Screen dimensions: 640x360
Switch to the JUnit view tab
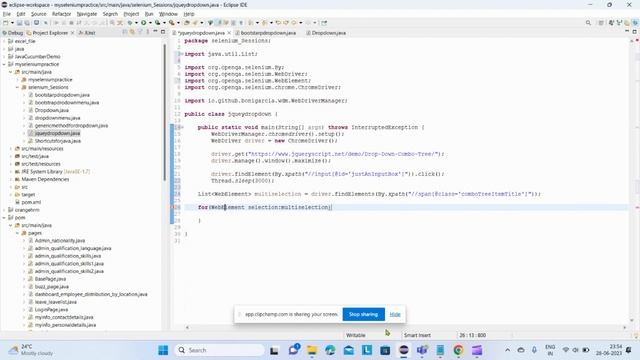pyautogui.click(x=87, y=33)
